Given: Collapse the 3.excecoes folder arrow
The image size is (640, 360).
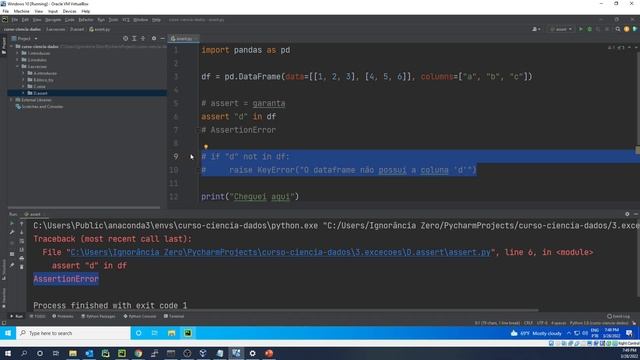Looking at the screenshot, I should [18, 66].
